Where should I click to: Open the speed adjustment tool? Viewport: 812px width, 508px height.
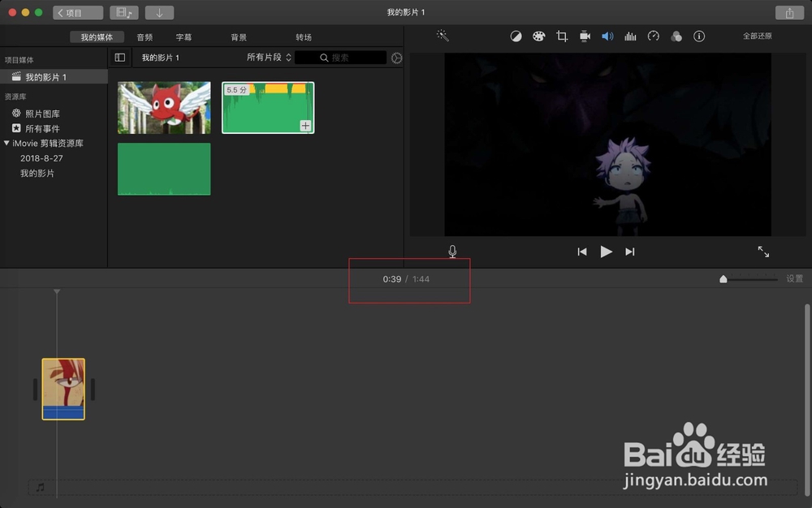point(654,37)
